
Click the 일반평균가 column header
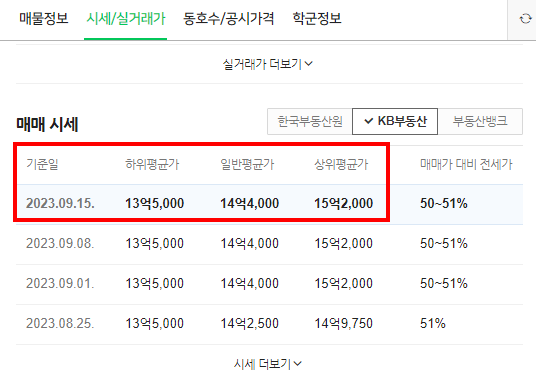[x=247, y=164]
